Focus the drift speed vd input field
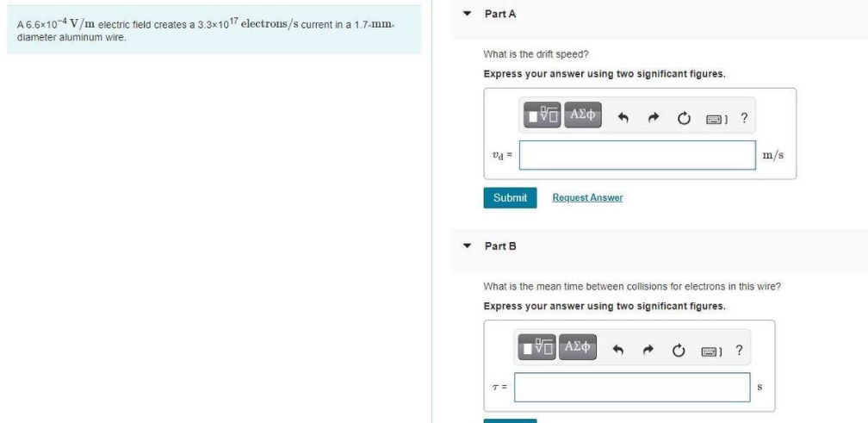The image size is (868, 423). click(x=637, y=155)
